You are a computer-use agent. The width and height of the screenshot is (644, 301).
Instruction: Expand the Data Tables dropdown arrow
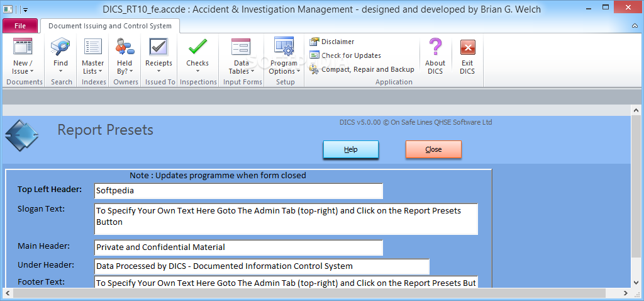tap(253, 72)
